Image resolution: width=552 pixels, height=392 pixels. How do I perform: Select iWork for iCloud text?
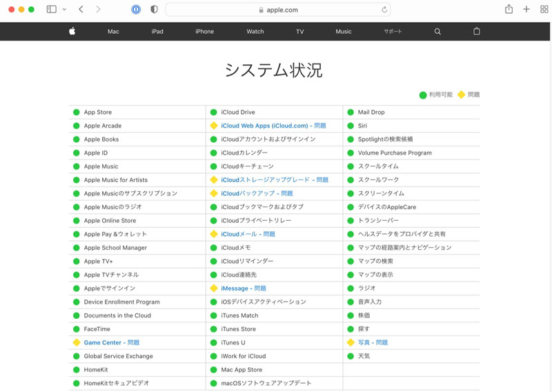click(x=244, y=356)
